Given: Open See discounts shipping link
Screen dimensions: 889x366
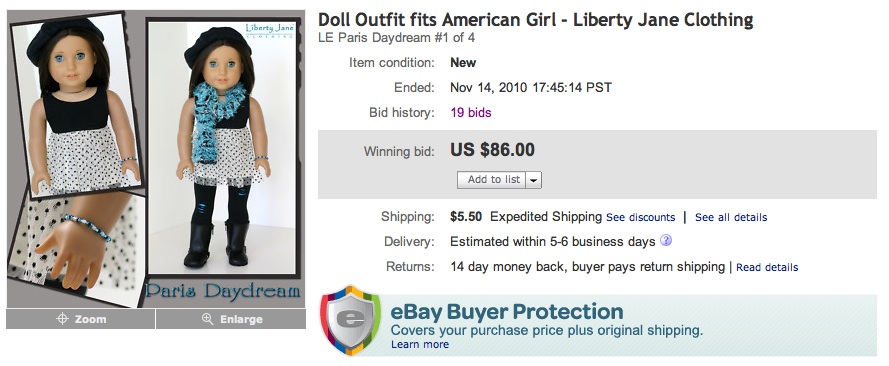Looking at the screenshot, I should (641, 218).
